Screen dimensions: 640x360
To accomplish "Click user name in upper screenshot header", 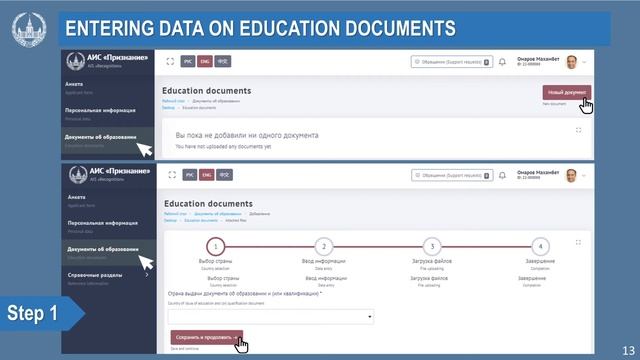I will tap(538, 59).
